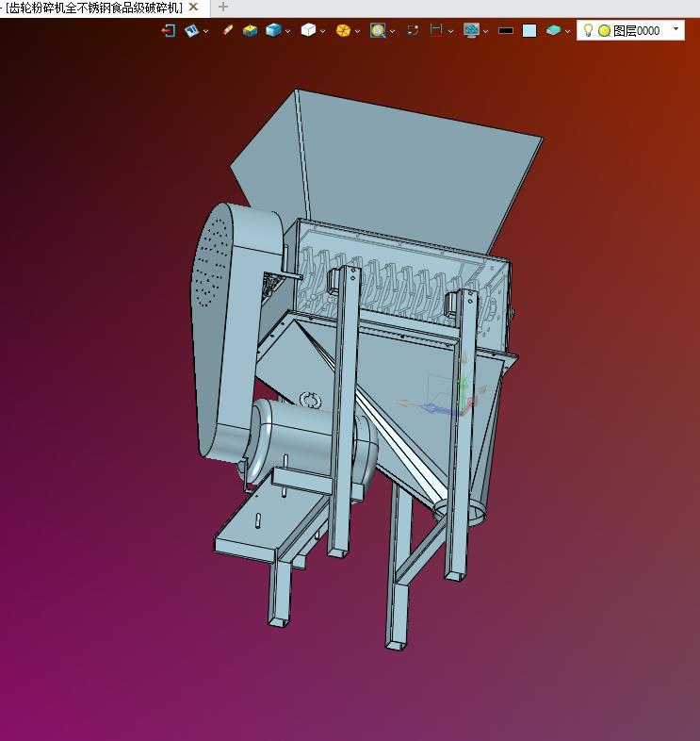Click the exit icon with red arrow
The image size is (700, 741).
168,31
